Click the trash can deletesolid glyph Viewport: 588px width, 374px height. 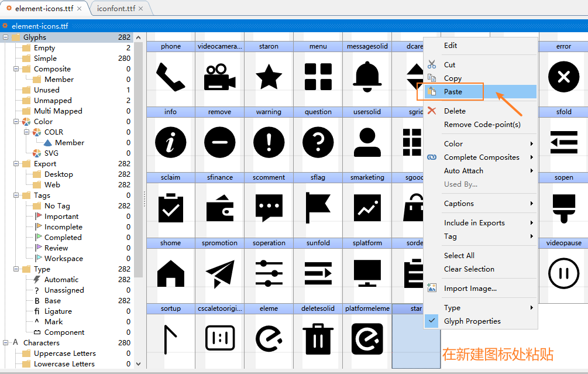coord(318,338)
